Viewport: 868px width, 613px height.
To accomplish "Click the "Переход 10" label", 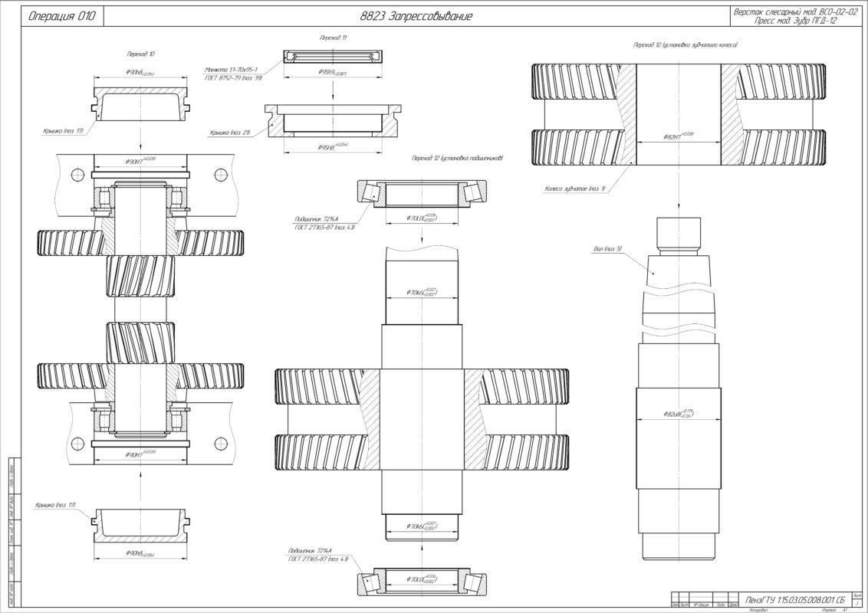I will tap(140, 56).
